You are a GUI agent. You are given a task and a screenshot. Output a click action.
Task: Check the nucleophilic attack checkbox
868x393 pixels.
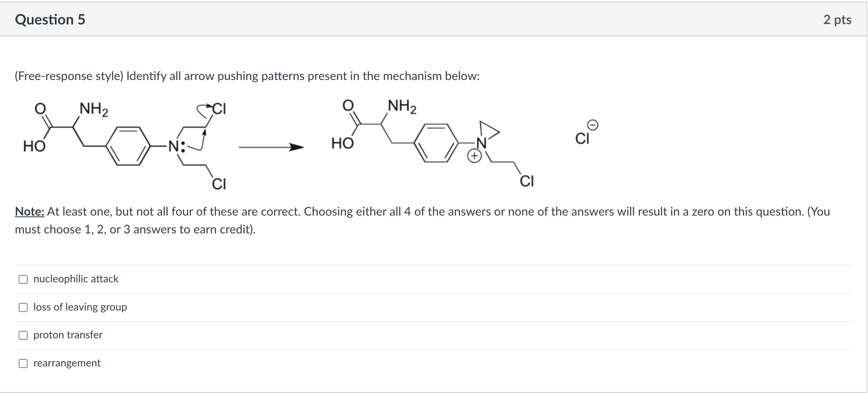(23, 279)
